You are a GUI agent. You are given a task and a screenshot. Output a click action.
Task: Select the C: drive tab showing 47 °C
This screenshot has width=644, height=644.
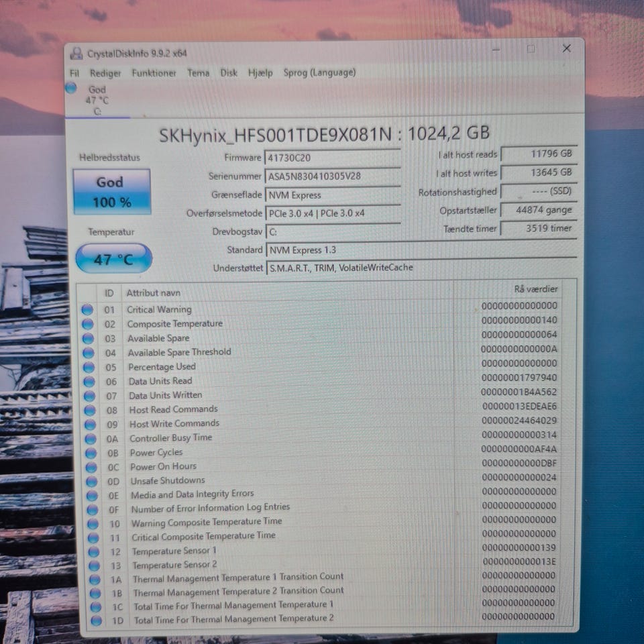click(97, 100)
